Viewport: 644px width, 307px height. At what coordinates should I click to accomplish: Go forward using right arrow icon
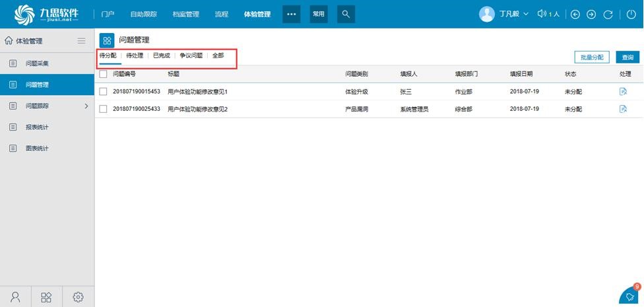pos(591,15)
